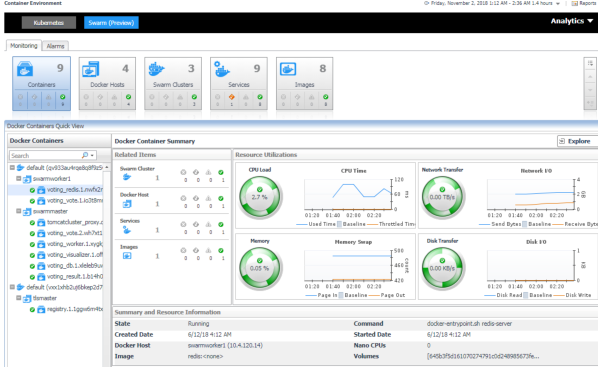Click the tile list scroll-down arrow at right
The image size is (598, 369).
[x=590, y=90]
